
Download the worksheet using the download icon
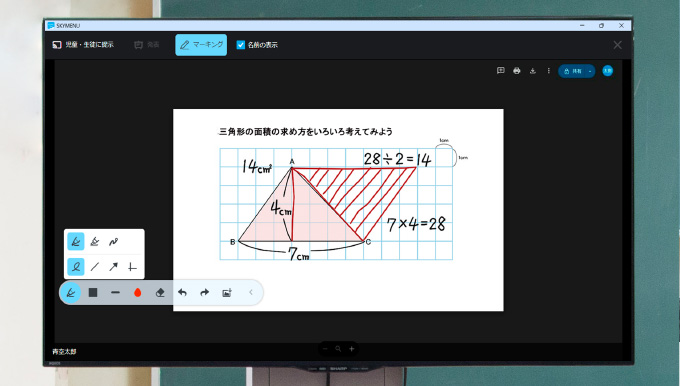coord(533,71)
